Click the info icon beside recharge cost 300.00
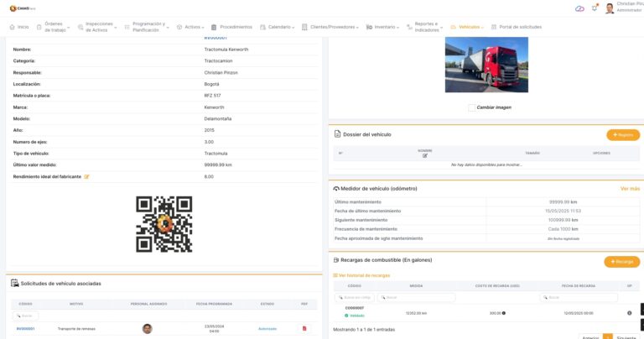Screen dimensions: 644x339 [503, 313]
